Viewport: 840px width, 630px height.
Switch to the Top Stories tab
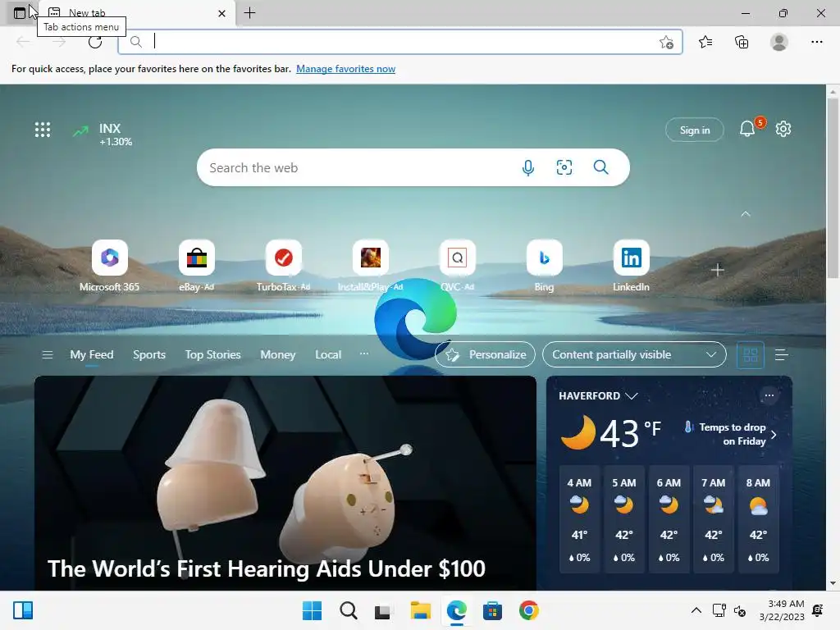click(212, 354)
